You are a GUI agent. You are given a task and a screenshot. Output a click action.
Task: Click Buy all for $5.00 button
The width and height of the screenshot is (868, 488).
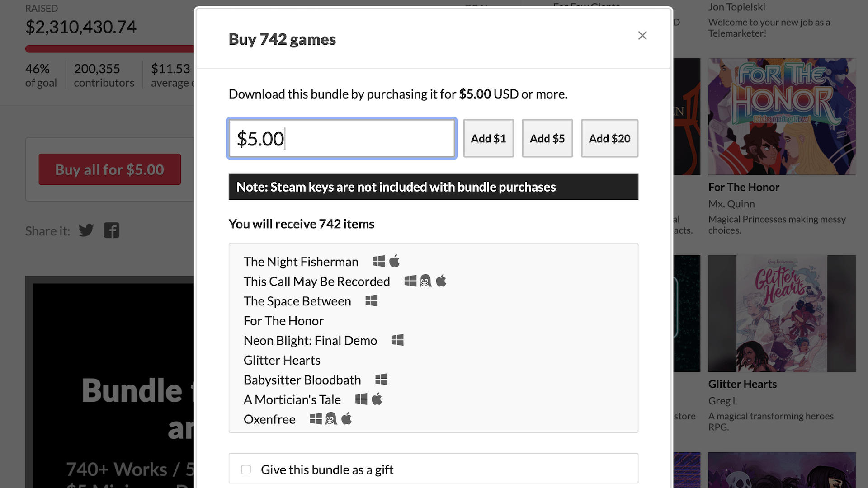coord(109,169)
